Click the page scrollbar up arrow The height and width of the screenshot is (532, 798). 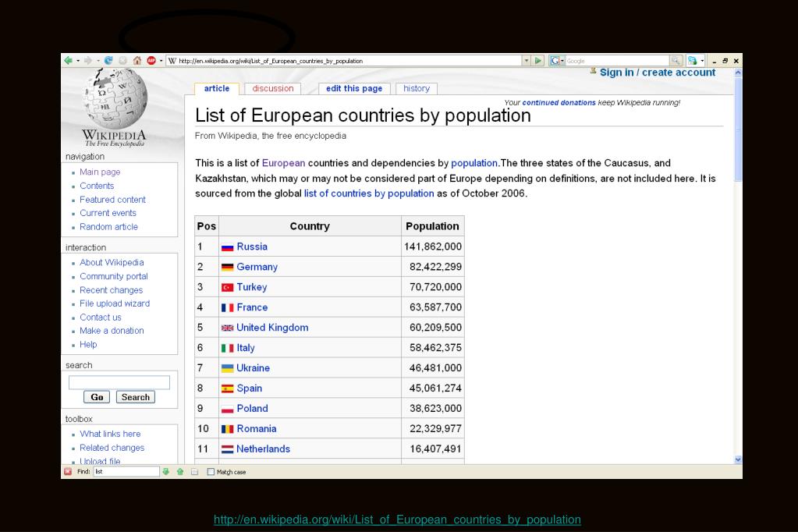coord(738,73)
